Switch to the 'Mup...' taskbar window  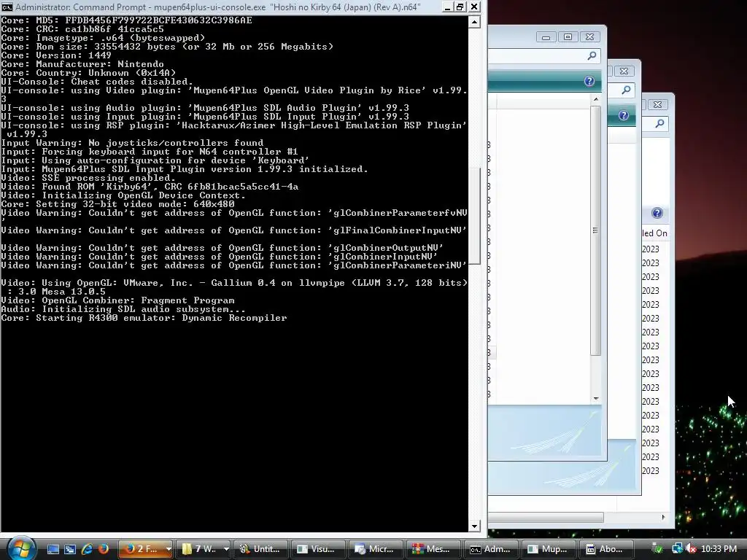pos(549,549)
